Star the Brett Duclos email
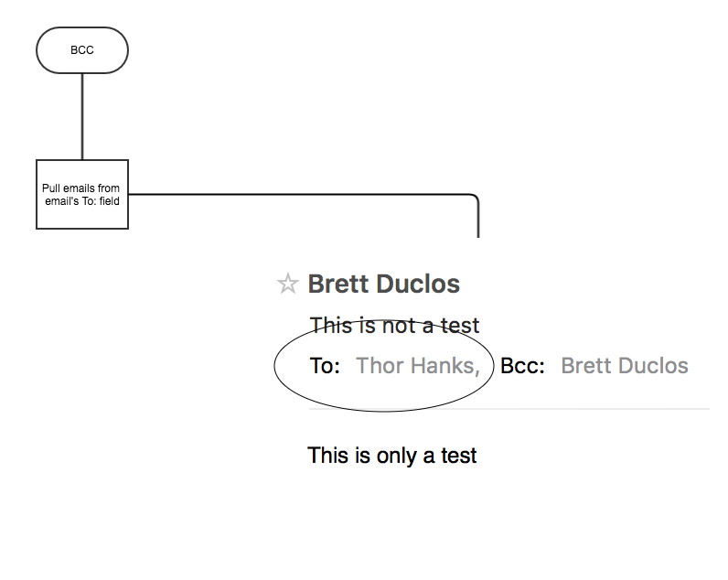Screen dimensions: 728x580 tap(287, 285)
